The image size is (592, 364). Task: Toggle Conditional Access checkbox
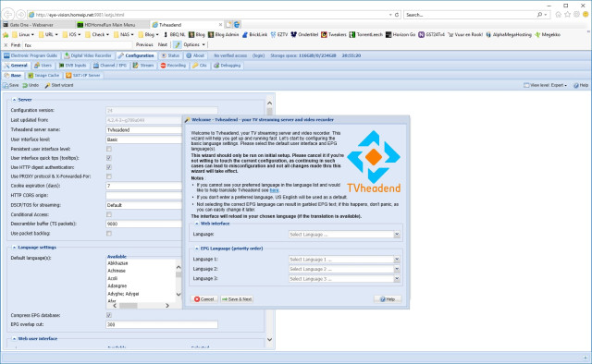click(109, 214)
